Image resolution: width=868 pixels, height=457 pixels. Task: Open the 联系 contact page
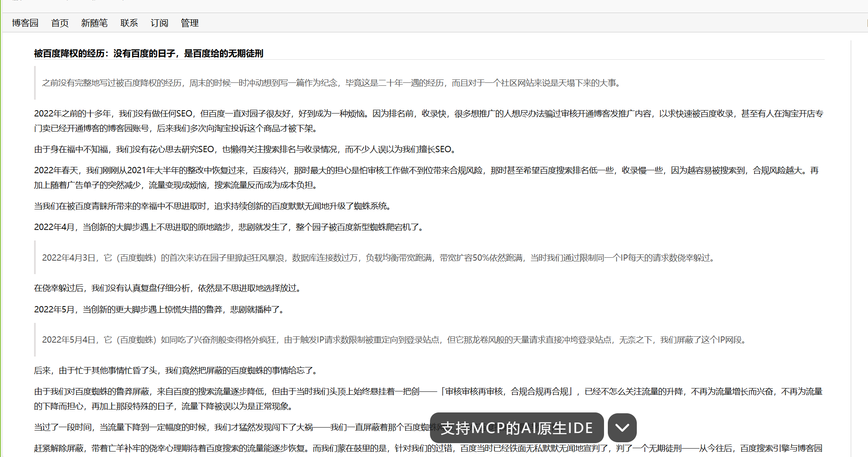129,23
